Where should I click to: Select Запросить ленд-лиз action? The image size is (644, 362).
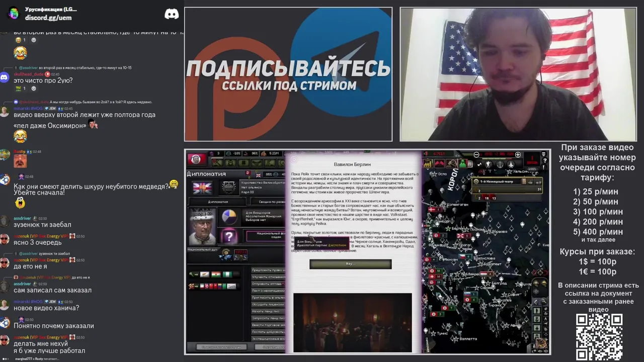pyautogui.click(x=268, y=318)
